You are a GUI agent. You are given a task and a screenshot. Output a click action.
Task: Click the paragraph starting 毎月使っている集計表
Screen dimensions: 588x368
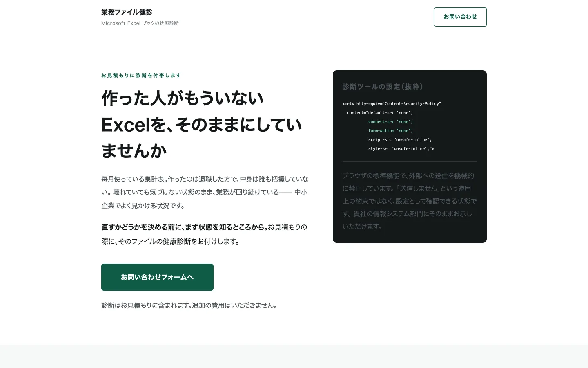coord(205,192)
